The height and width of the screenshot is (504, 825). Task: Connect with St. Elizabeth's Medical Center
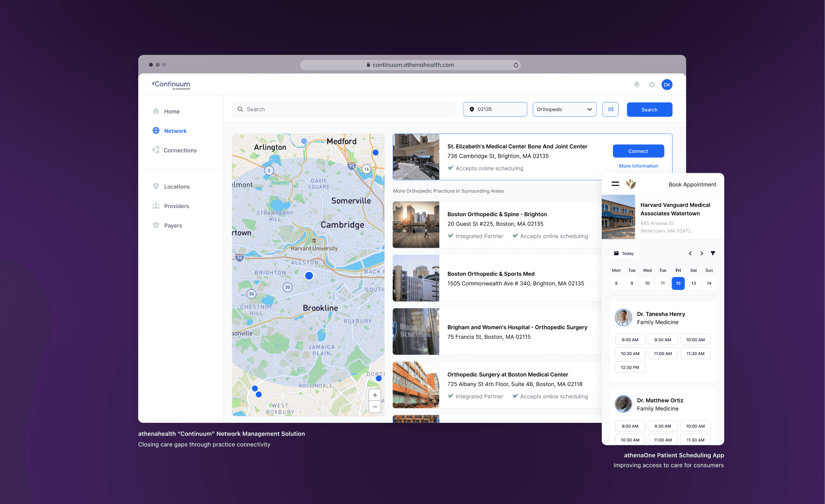pyautogui.click(x=638, y=151)
